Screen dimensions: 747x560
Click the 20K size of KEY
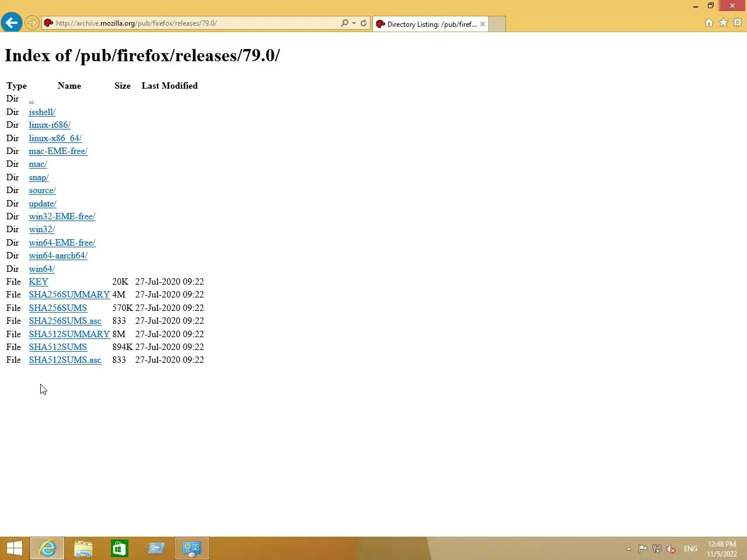pyautogui.click(x=120, y=282)
